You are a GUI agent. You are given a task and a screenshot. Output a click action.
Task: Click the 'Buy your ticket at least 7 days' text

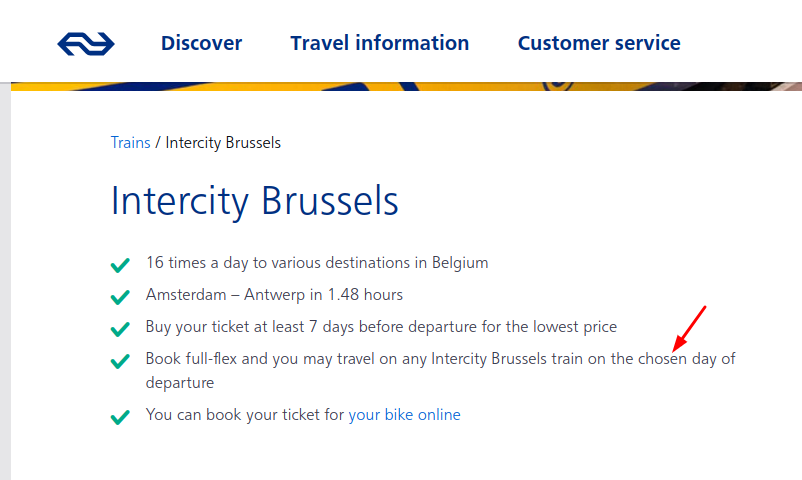point(381,326)
